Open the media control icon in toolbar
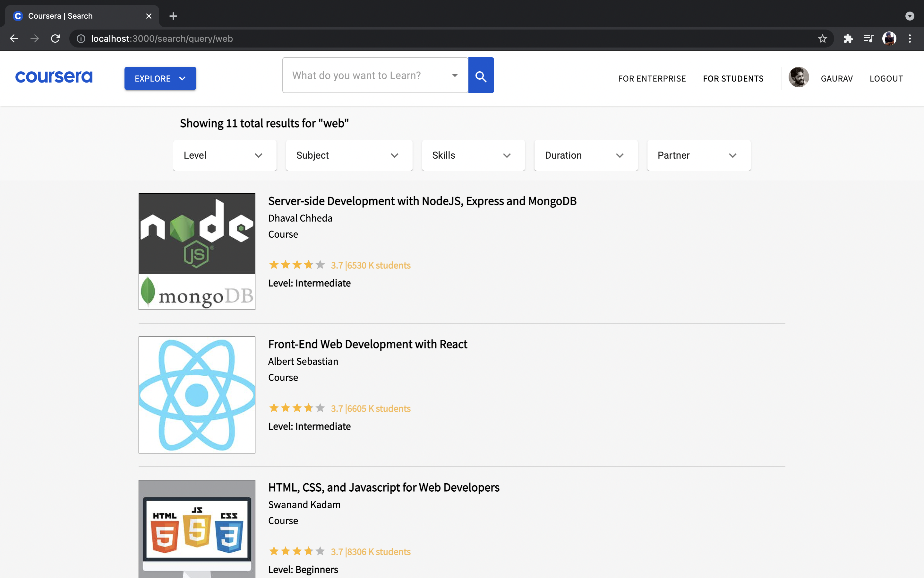This screenshot has height=578, width=924. (x=868, y=39)
